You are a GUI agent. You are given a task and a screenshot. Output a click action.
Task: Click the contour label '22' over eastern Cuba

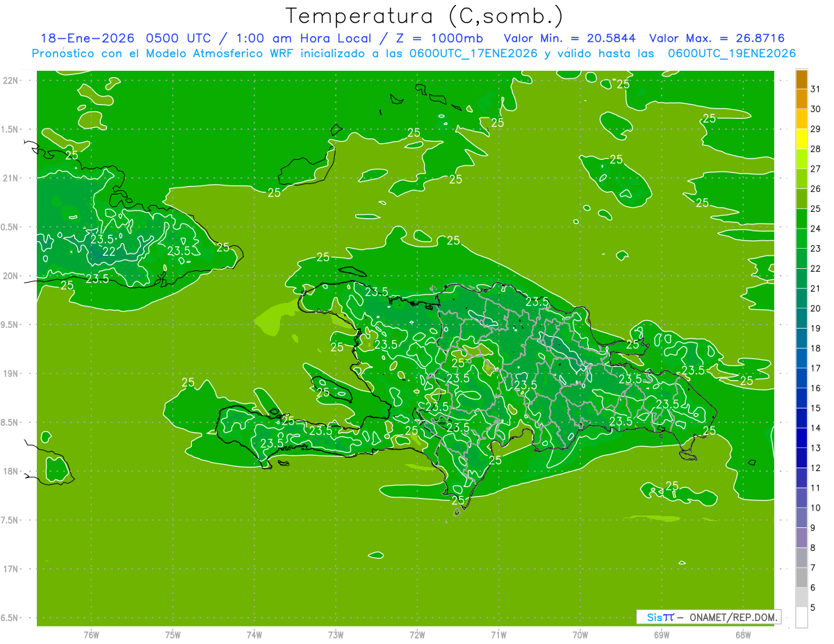[x=109, y=251]
